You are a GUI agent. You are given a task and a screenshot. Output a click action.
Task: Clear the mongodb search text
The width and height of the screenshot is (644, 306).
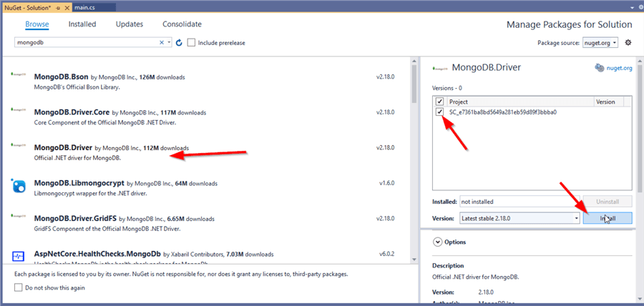[x=162, y=43]
